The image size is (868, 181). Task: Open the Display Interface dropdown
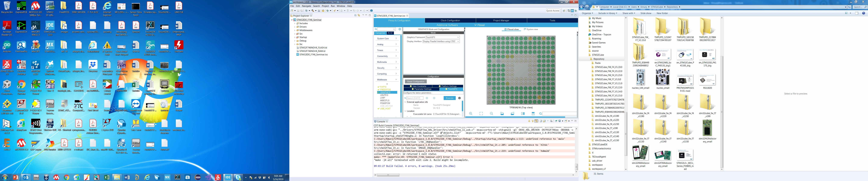click(441, 41)
